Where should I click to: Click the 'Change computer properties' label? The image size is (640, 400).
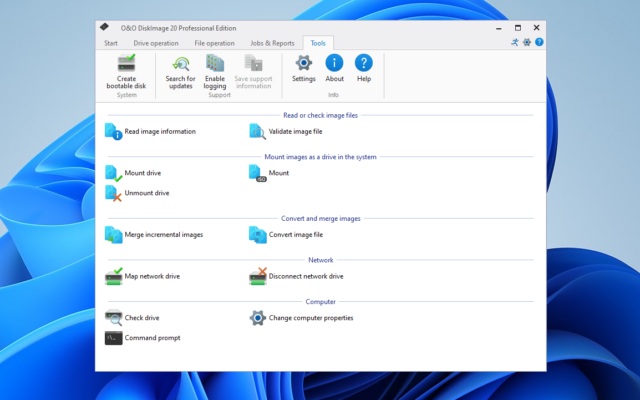(x=311, y=318)
